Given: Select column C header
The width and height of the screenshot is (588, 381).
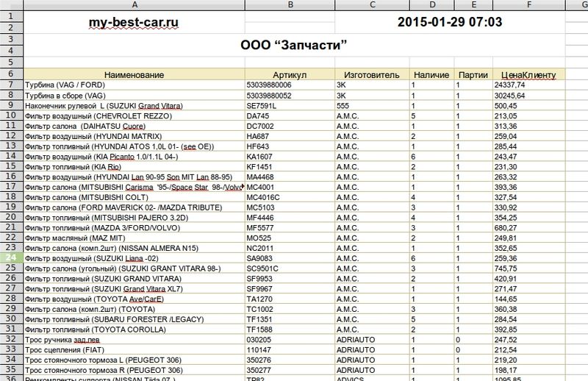Looking at the screenshot, I should coord(372,5).
